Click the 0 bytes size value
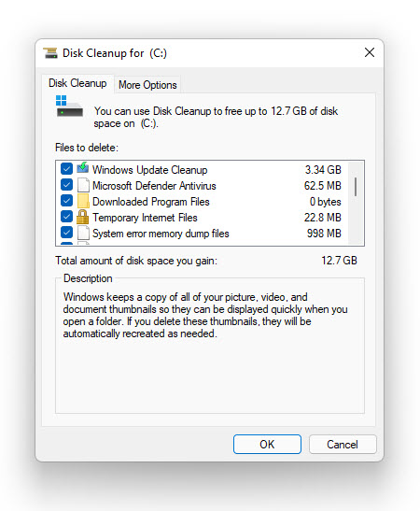The width and height of the screenshot is (420, 511). coord(325,202)
